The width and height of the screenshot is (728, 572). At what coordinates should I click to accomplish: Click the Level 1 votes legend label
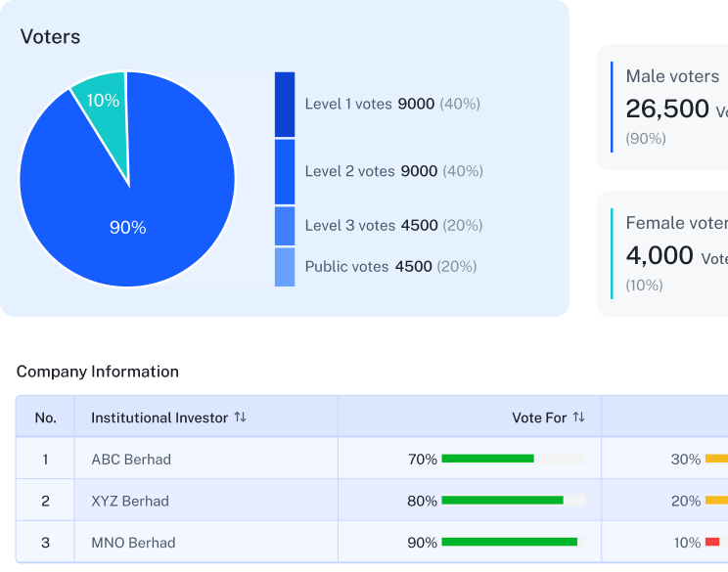click(x=348, y=104)
